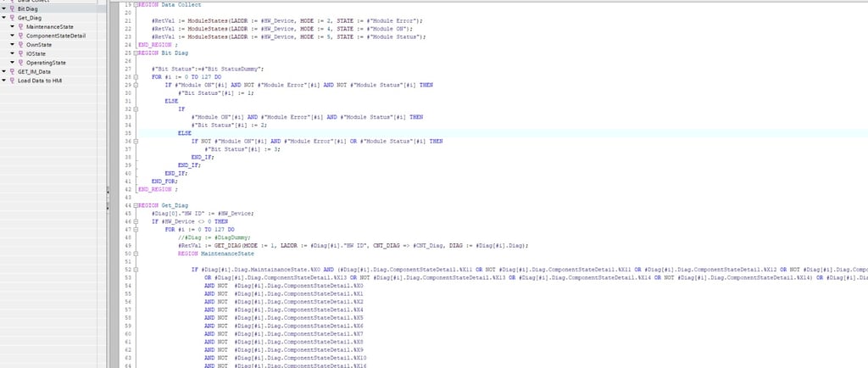Click END_FOR on line 41
This screenshot has height=368, width=868.
(164, 181)
